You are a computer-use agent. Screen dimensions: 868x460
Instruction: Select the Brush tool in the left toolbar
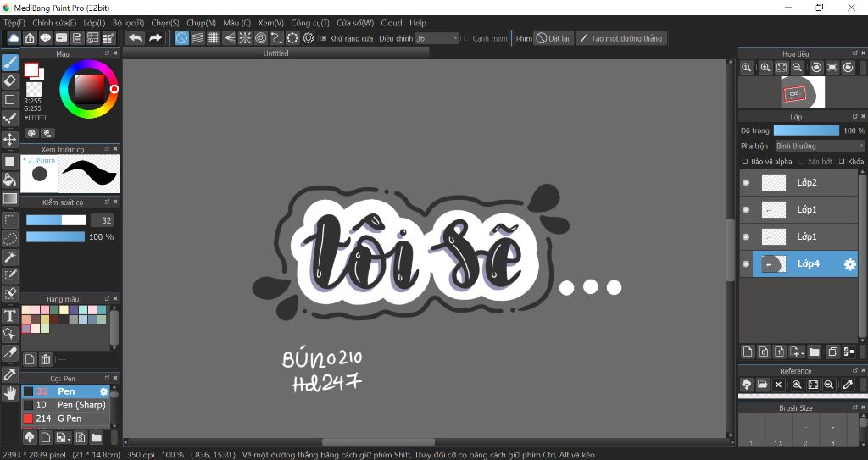coord(10,63)
